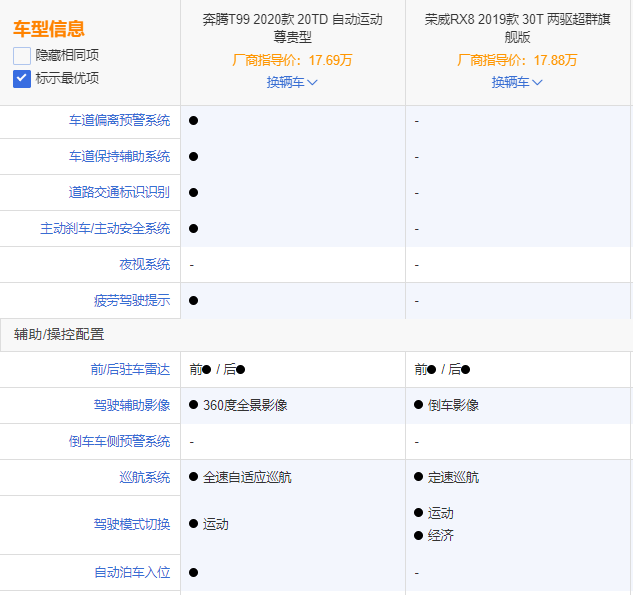
Task: Click the 夜视系统 link
Action: pyautogui.click(x=145, y=265)
